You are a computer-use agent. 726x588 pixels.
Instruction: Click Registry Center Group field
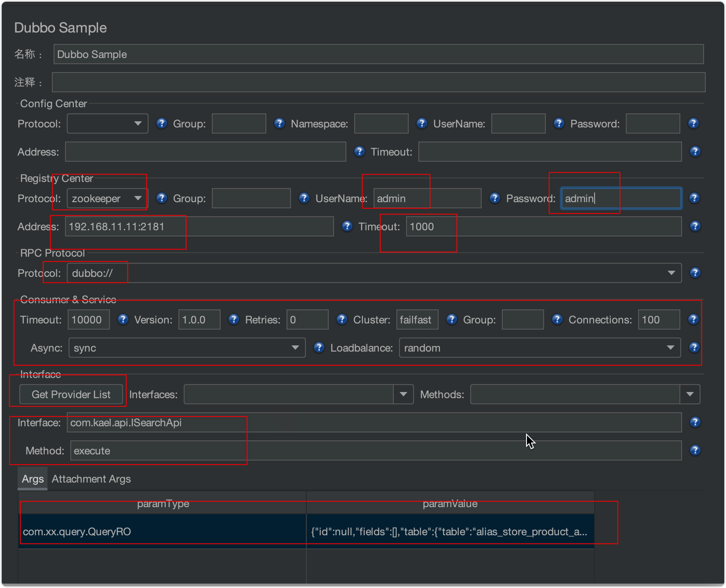coord(251,198)
